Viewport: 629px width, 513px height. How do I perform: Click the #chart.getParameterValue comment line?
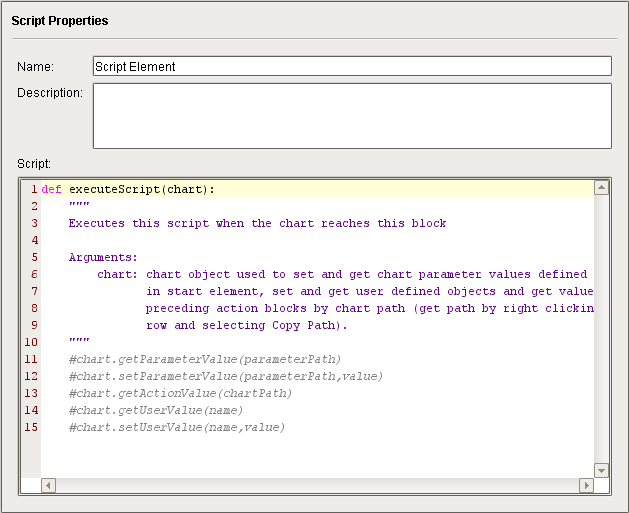tap(205, 359)
